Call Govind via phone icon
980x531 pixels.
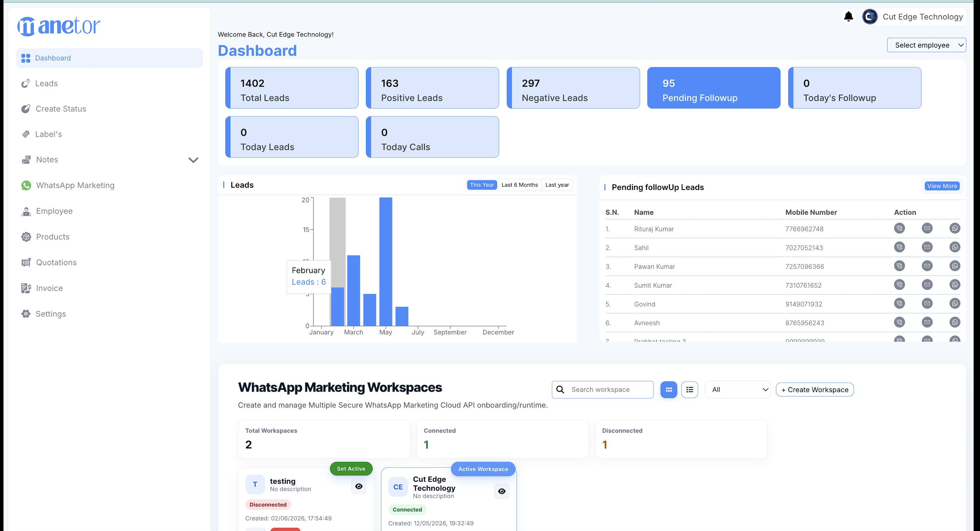tap(899, 303)
